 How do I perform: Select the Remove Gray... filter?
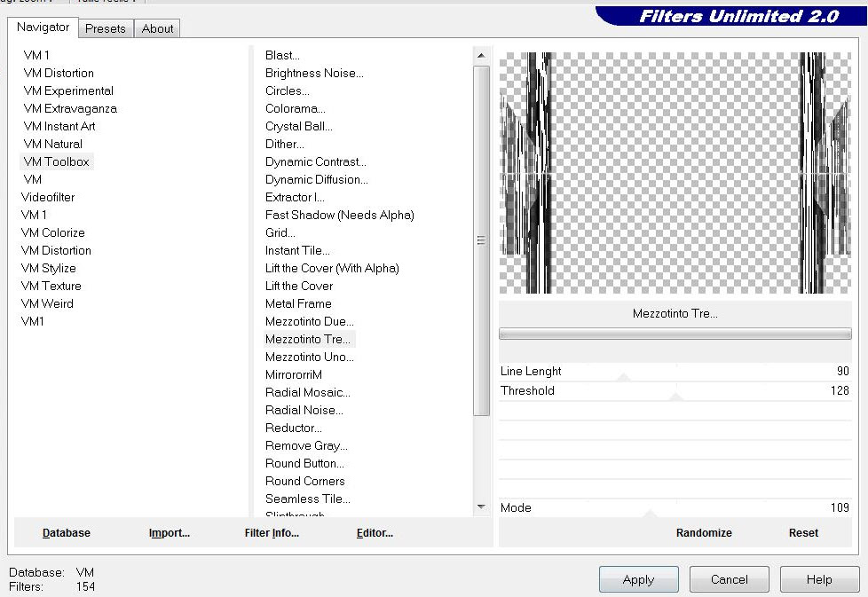306,444
